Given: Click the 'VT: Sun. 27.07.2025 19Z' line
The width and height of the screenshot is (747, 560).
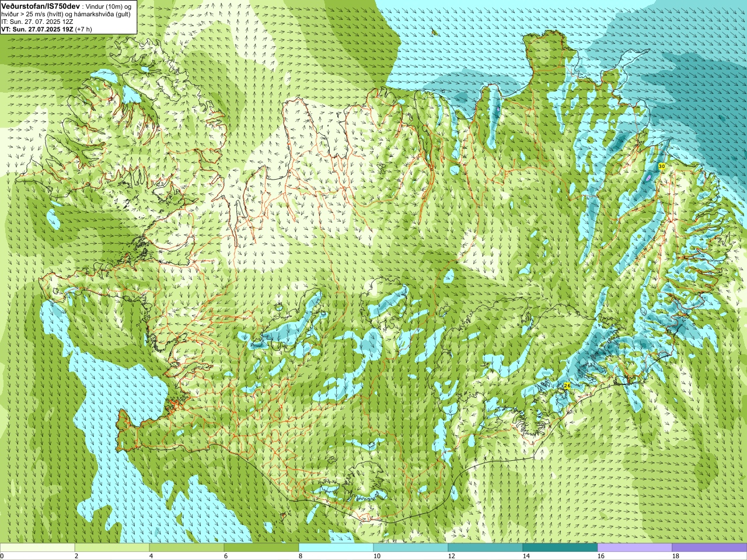Looking at the screenshot, I should [x=37, y=29].
